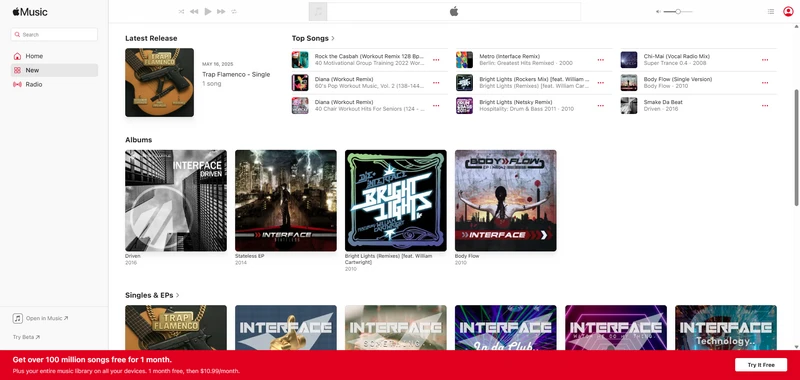The image size is (800, 380).
Task: Click the now playing music note artwork
Action: tap(318, 12)
